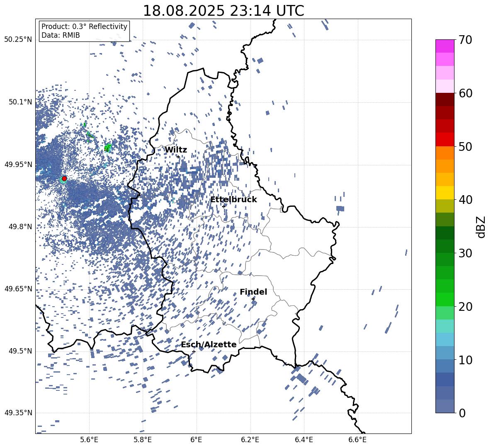491x448 pixels.
Task: Click the 'Data: RMIB' text
Action: (x=61, y=35)
